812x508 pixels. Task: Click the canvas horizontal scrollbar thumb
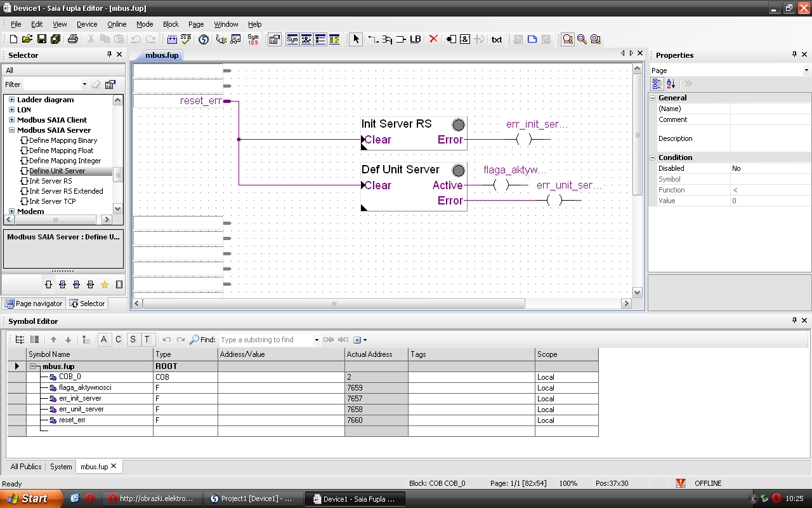[334, 304]
